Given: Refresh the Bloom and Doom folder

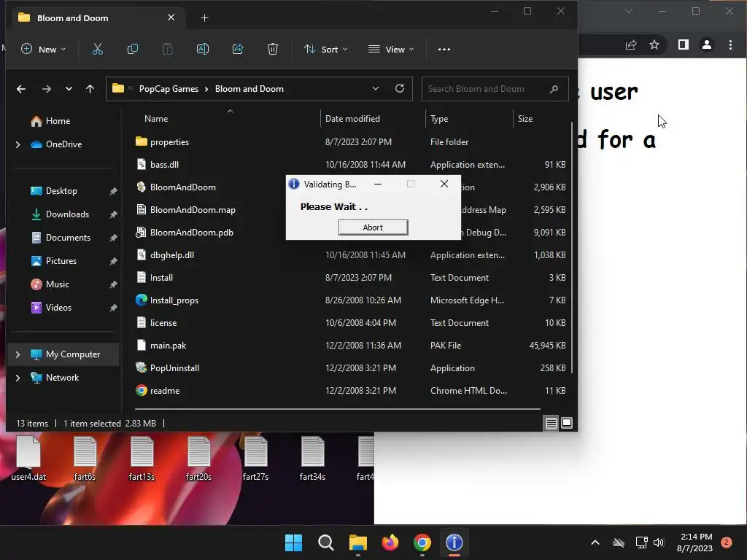Looking at the screenshot, I should [x=400, y=88].
